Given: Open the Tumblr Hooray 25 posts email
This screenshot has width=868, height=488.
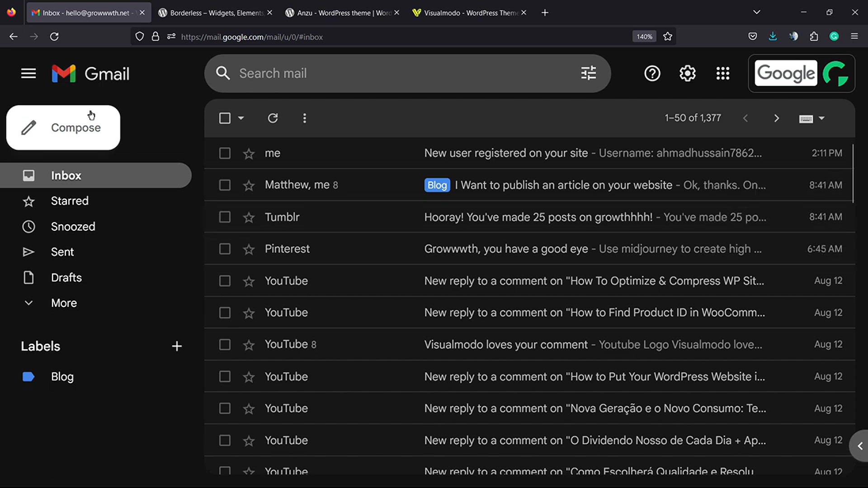Looking at the screenshot, I should point(529,217).
